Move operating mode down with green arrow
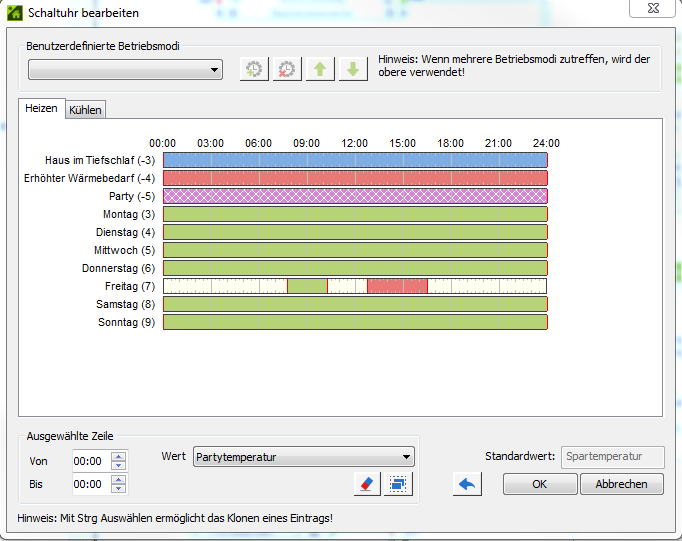This screenshot has height=541, width=682. pyautogui.click(x=353, y=70)
